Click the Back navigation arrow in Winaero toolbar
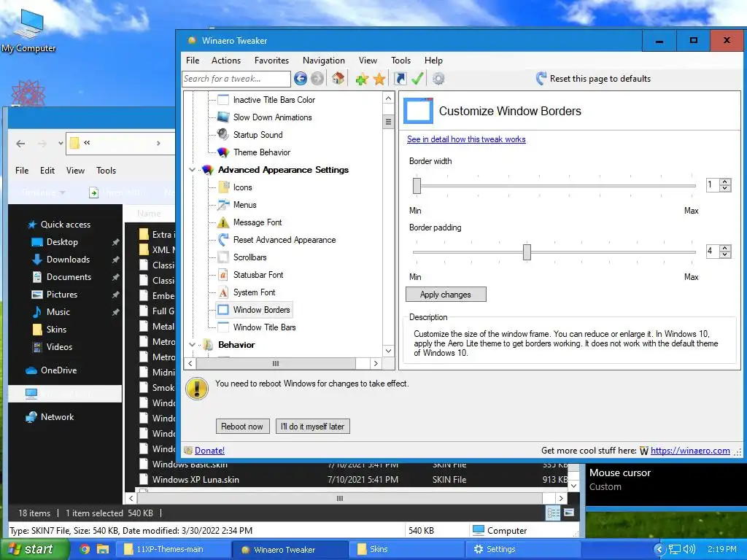Screen dimensions: 747x560 click(x=300, y=79)
